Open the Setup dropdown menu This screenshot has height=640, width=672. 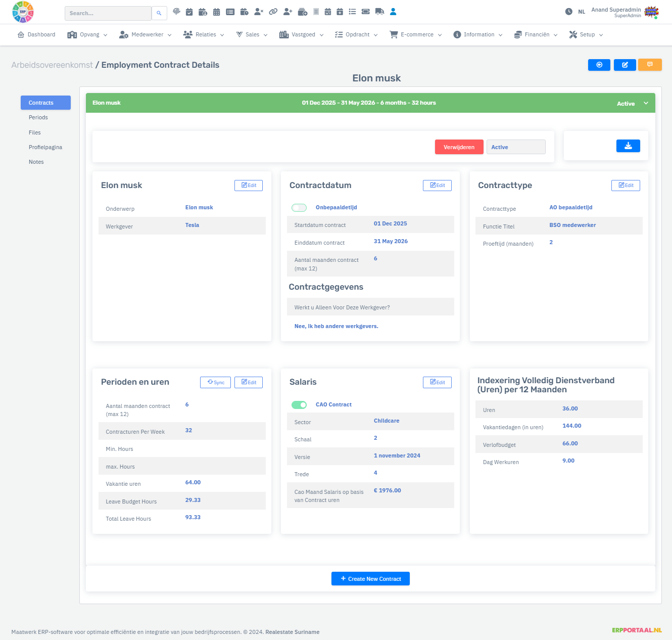click(x=586, y=35)
